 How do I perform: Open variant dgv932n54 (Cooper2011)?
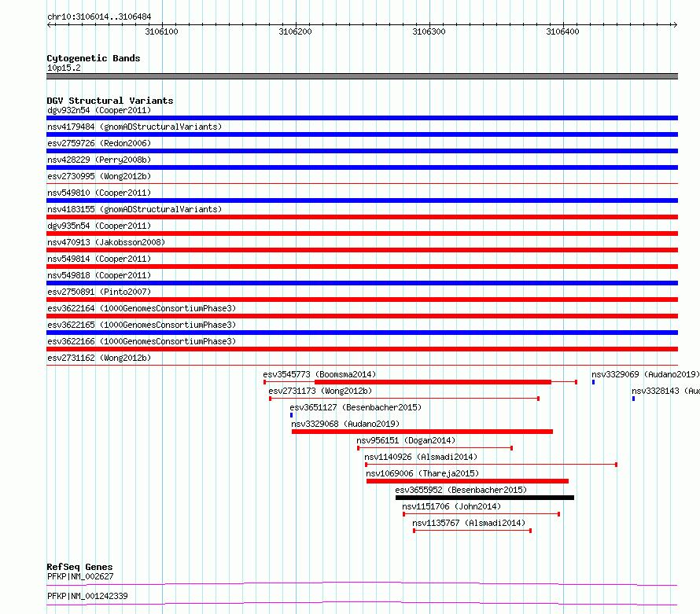pyautogui.click(x=99, y=110)
